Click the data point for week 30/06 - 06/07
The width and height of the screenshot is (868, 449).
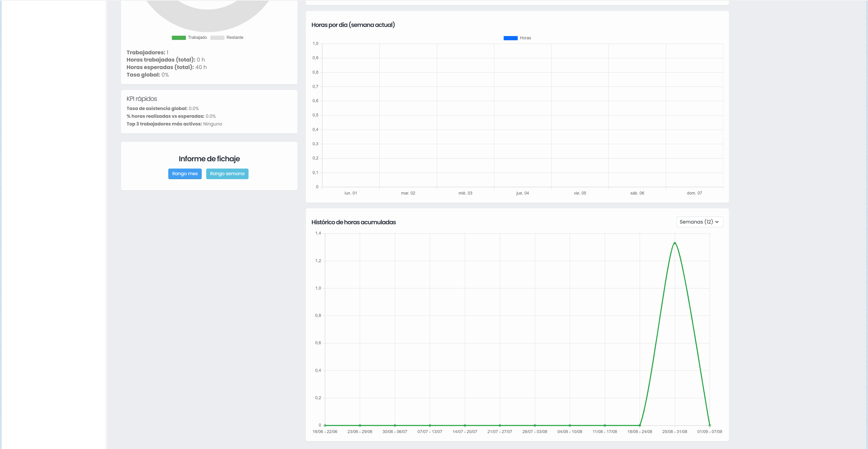tap(395, 425)
